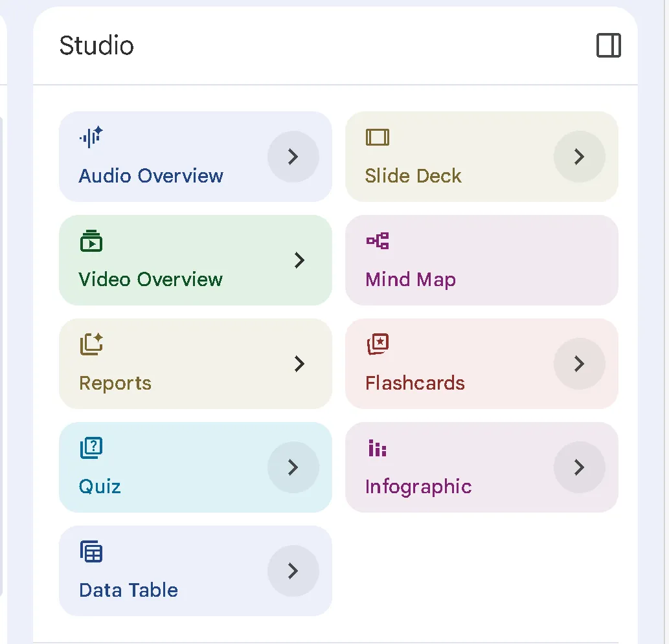Click the Flashcards star icon
The image size is (669, 644).
point(378,344)
